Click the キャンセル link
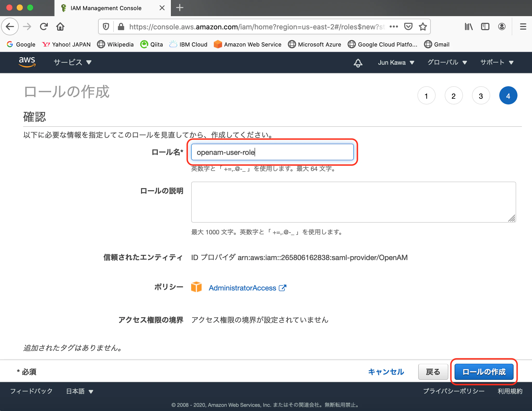This screenshot has width=532, height=411. tap(386, 372)
